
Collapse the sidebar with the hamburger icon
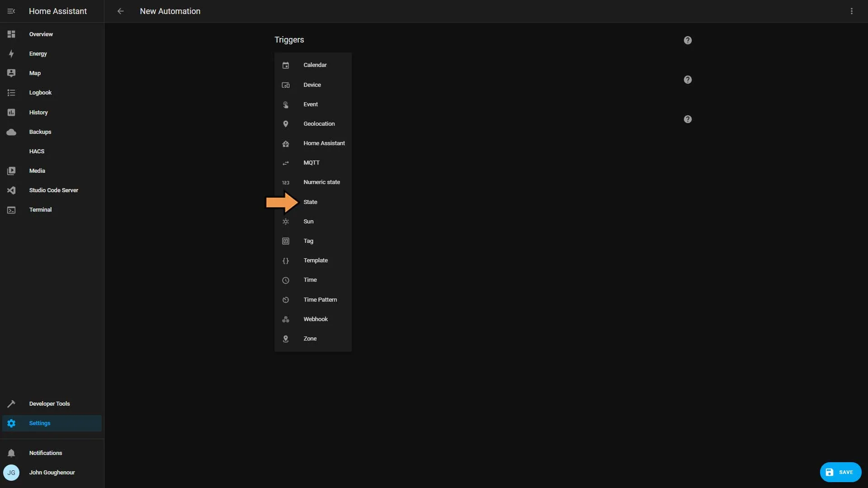tap(11, 11)
